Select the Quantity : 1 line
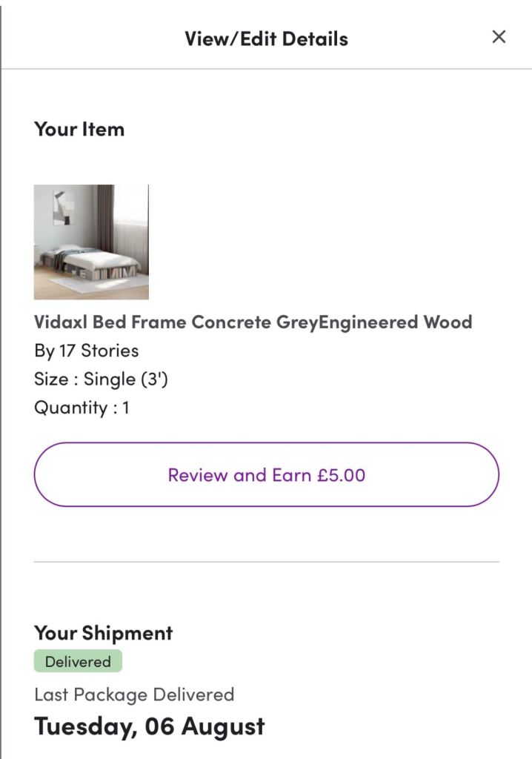This screenshot has height=759, width=532. click(82, 407)
